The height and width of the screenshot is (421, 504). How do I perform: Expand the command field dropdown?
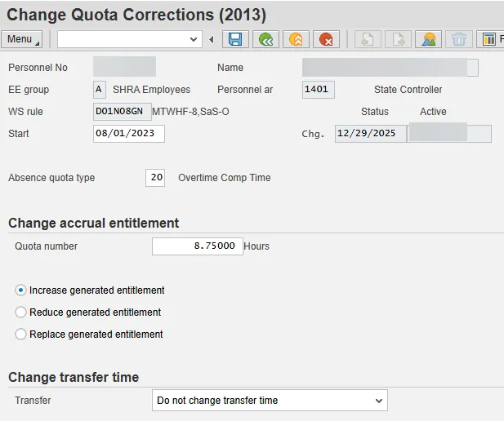(194, 39)
